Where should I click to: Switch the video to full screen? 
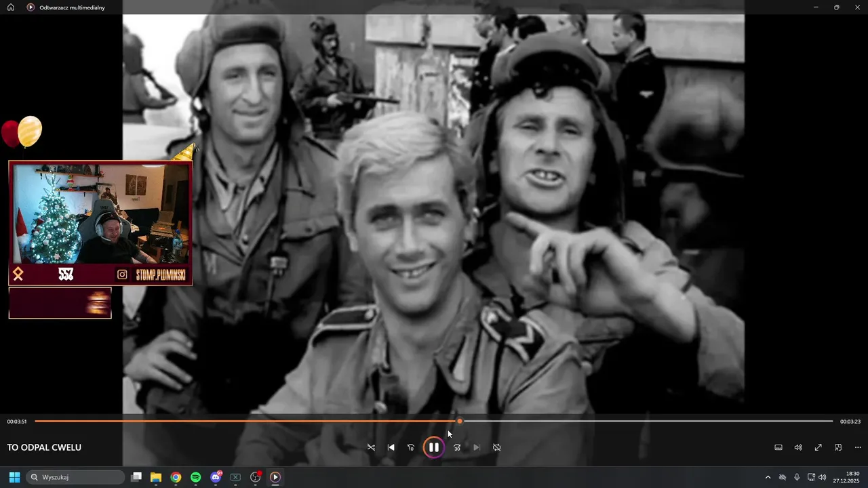[818, 447]
